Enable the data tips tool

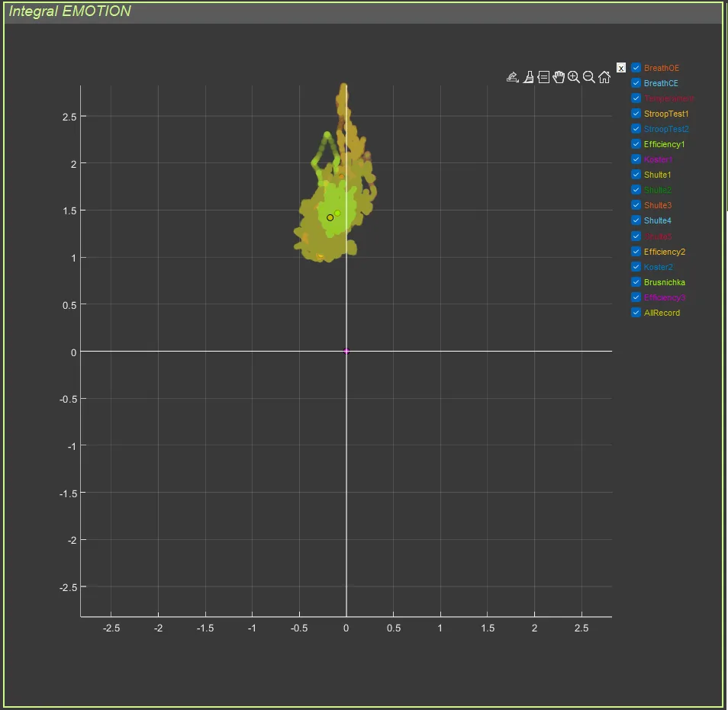click(x=543, y=77)
